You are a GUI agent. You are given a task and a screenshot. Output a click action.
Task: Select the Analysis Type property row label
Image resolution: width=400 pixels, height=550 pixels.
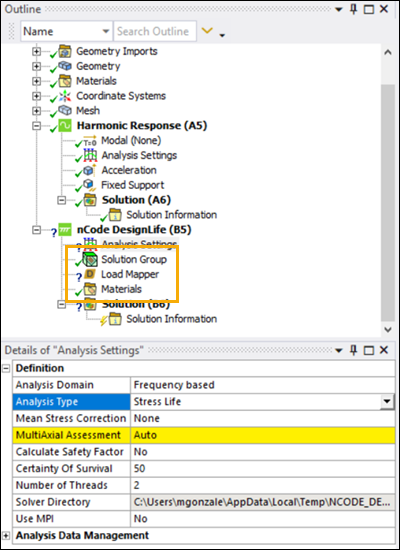[x=72, y=402]
